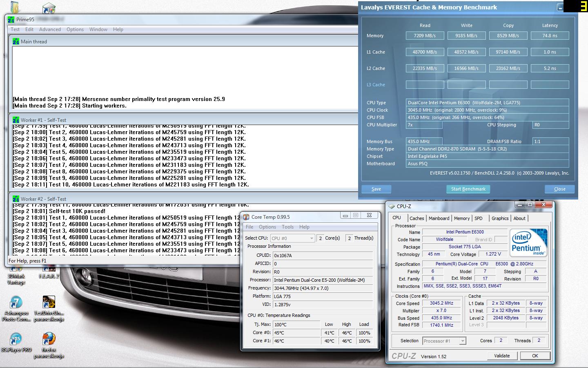
Task: Click the Chipset Intel Eaglelake P45 field
Action: pos(488,156)
